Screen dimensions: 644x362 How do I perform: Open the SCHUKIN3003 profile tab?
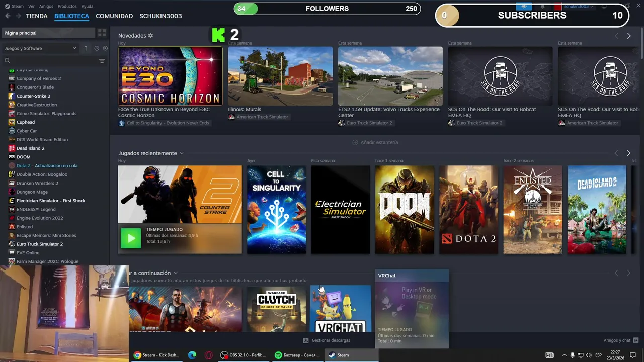160,16
